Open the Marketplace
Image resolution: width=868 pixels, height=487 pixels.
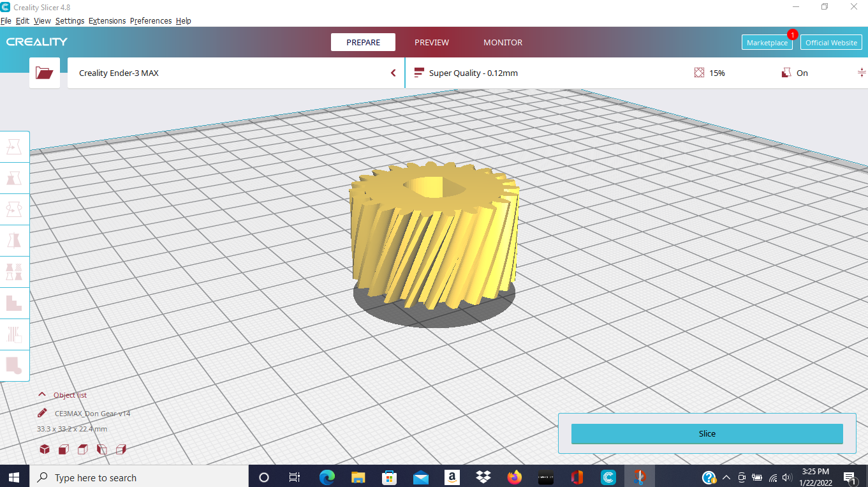pos(767,42)
